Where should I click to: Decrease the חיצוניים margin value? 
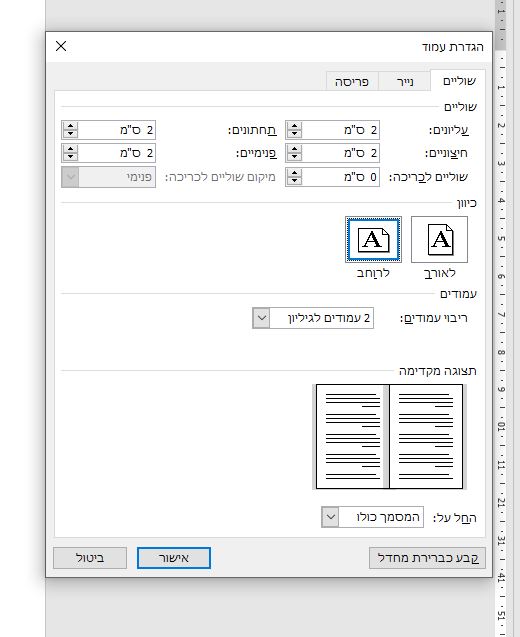[294, 157]
